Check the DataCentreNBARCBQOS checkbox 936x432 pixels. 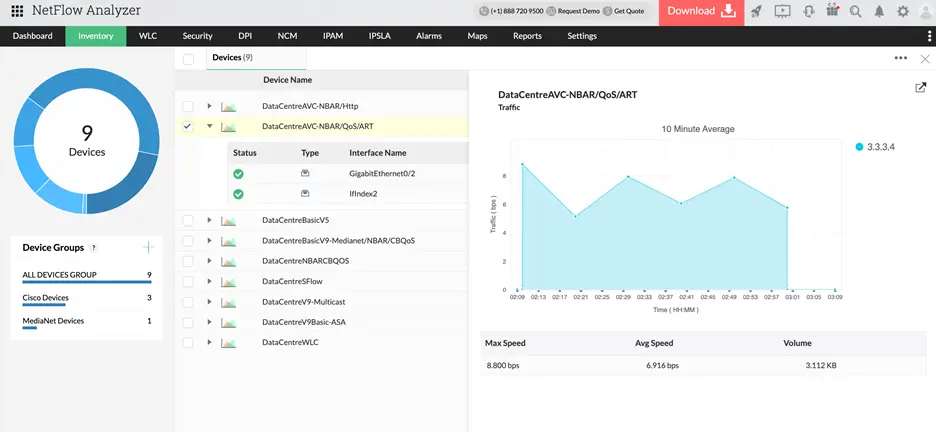point(188,261)
